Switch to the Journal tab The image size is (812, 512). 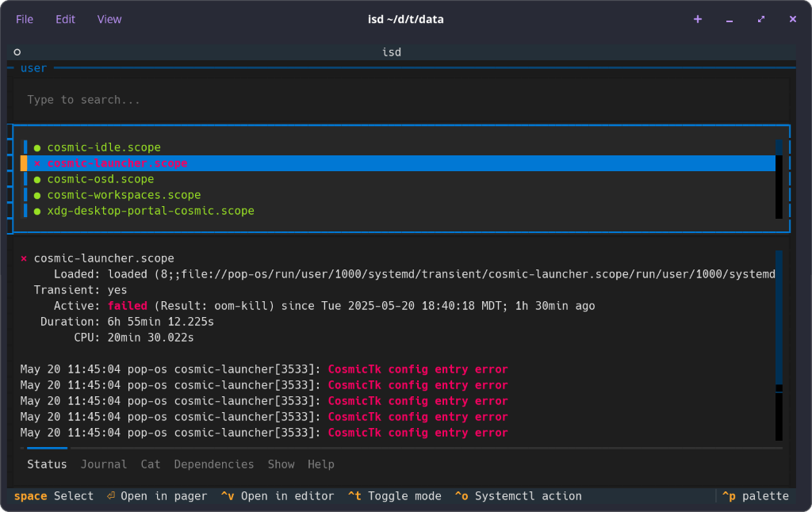104,464
